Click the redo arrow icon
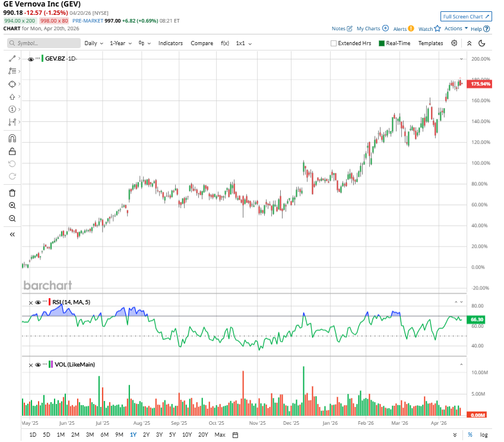The height and width of the screenshot is (442, 504). (x=12, y=176)
